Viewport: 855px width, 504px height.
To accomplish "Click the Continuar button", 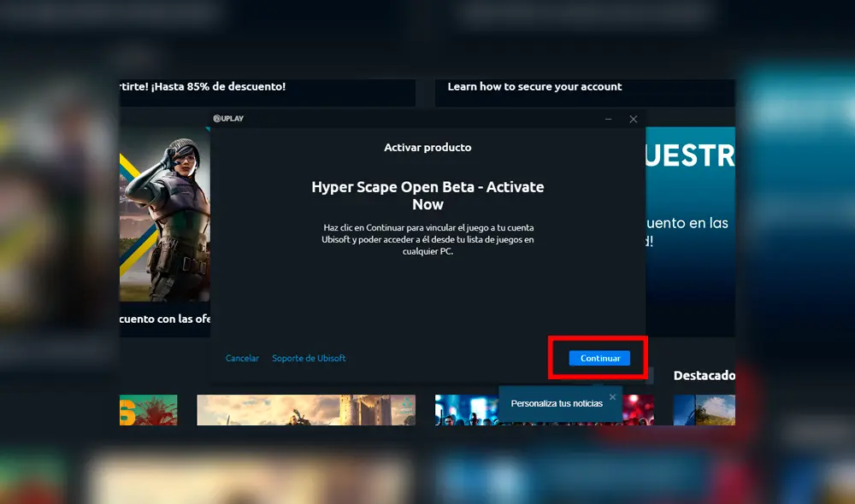I will [600, 358].
